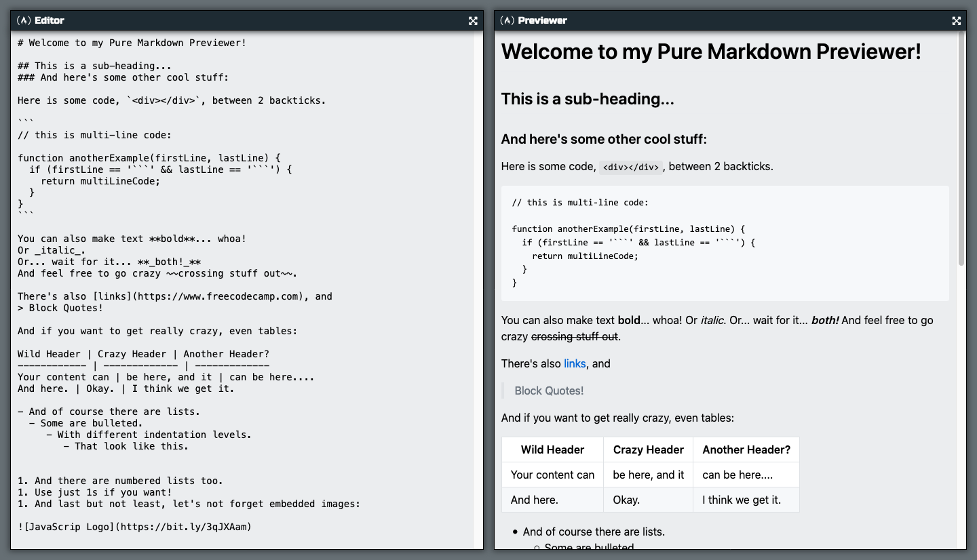The height and width of the screenshot is (560, 977).
Task: Click 'And of course there are lists.' preview bullet
Action: click(x=594, y=532)
